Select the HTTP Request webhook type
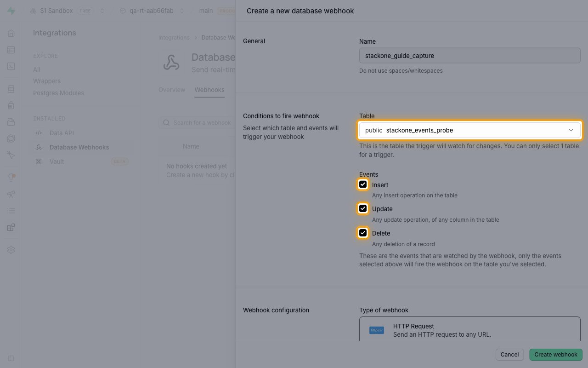The width and height of the screenshot is (588, 368). (x=470, y=330)
